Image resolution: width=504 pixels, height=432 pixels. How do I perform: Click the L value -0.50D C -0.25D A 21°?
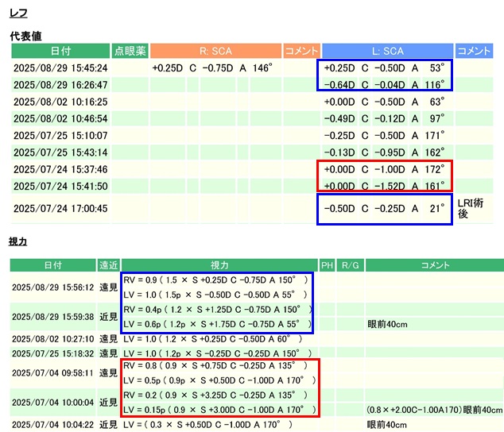click(385, 209)
